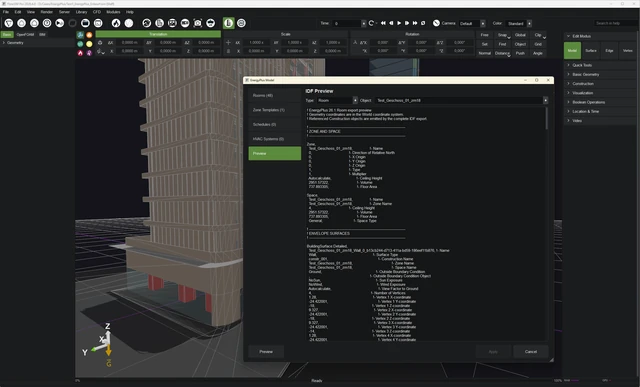The width and height of the screenshot is (640, 387).
Task: Click the Apply button in EnergyPlus dialog
Action: point(493,351)
